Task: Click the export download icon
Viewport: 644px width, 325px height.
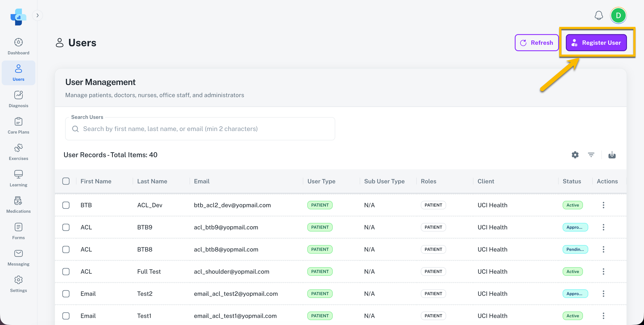Action: click(612, 155)
